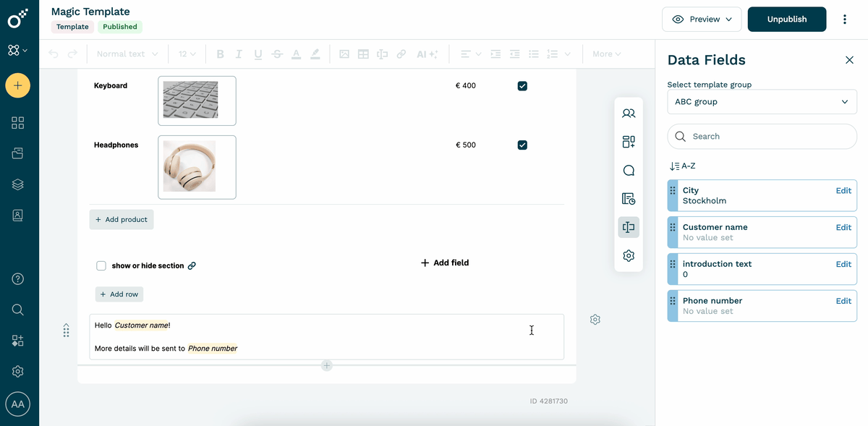The height and width of the screenshot is (426, 868).
Task: Open the highlight color tool
Action: (315, 54)
